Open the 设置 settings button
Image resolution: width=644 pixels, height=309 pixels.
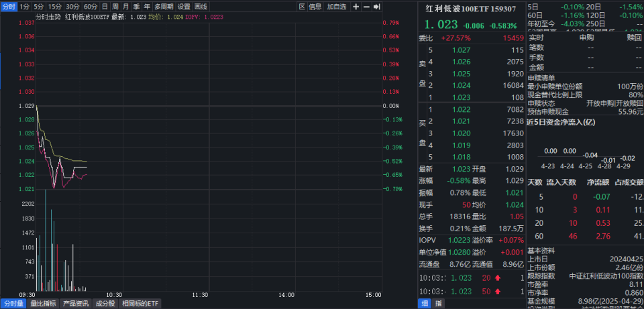click(x=184, y=7)
